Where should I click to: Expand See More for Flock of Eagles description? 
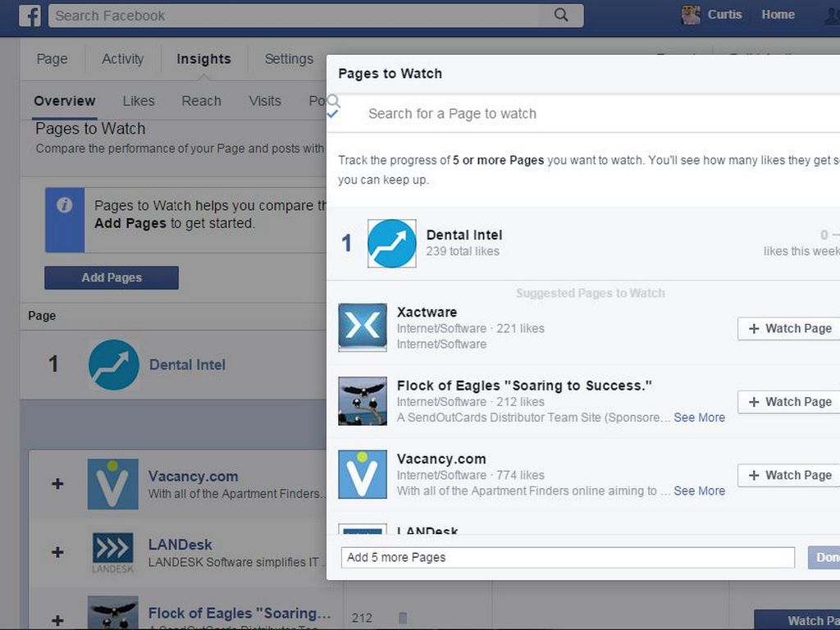point(699,418)
